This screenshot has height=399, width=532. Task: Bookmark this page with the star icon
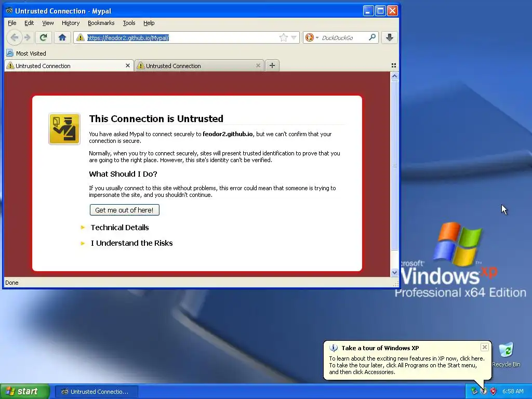point(283,37)
